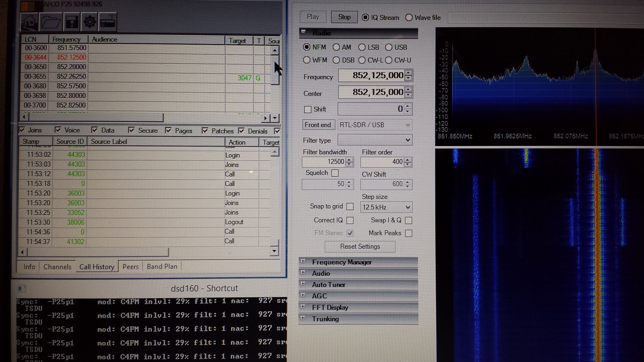Check the Mark Peaks option
Screen dimensions: 644x362
point(409,233)
